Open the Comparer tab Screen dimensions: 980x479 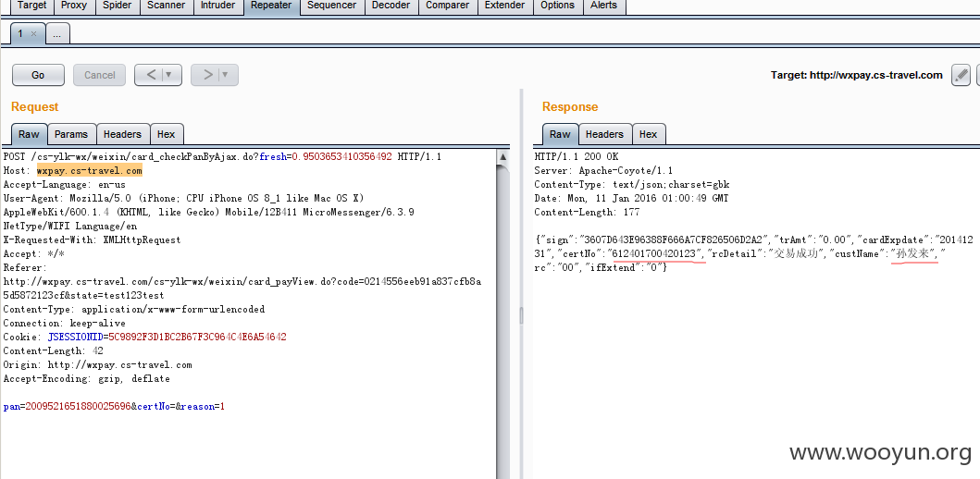point(448,6)
